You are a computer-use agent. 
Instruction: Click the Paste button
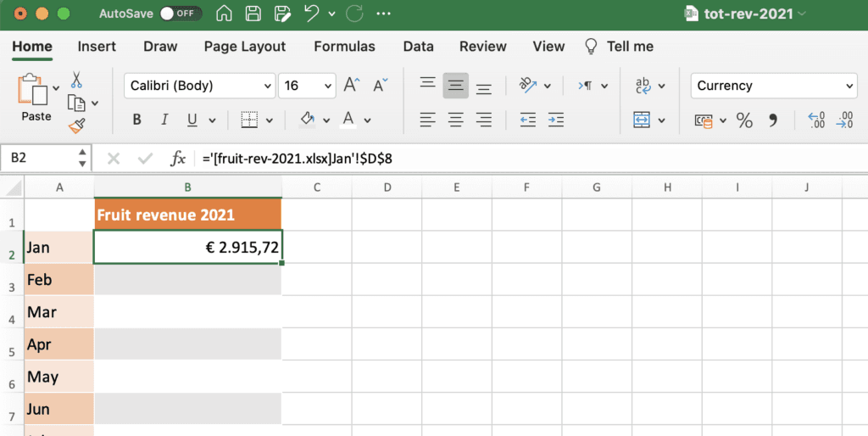tap(35, 98)
